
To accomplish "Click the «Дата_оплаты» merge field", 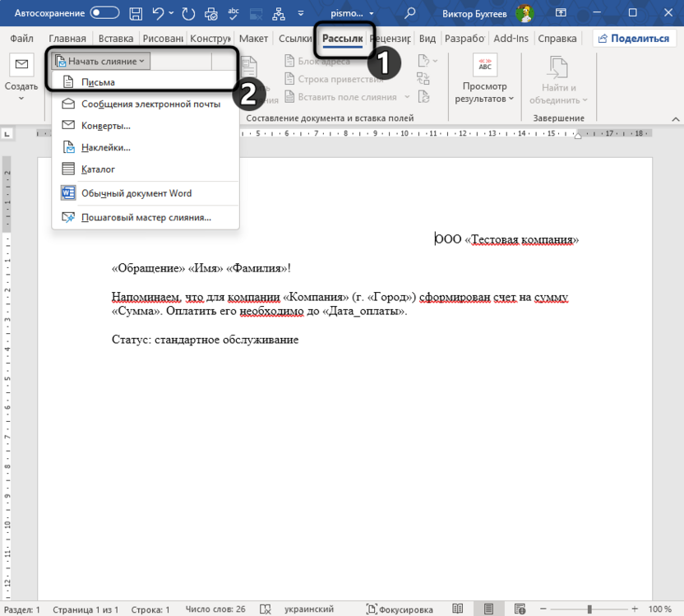I will [x=363, y=311].
